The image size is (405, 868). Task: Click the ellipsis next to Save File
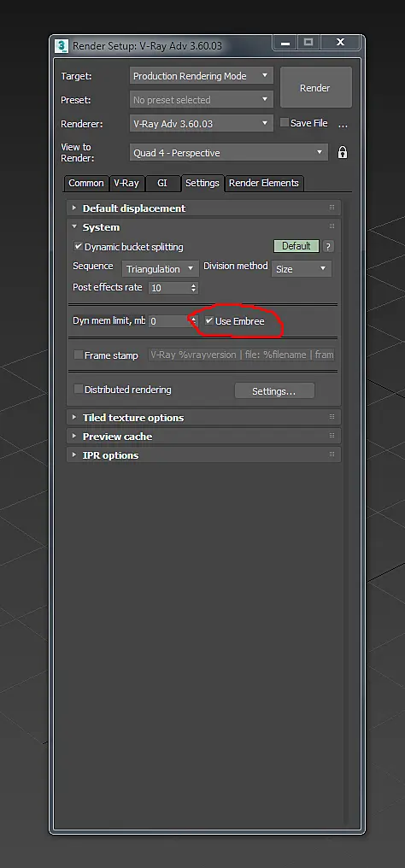pos(343,125)
